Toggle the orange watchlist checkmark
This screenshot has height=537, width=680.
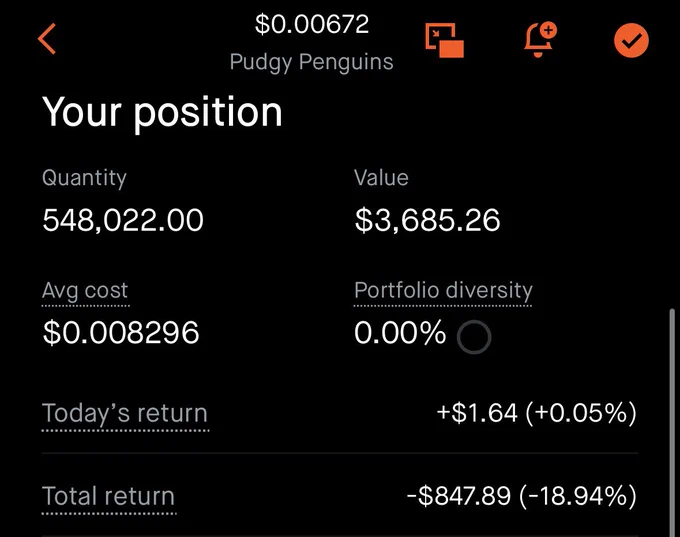[631, 40]
